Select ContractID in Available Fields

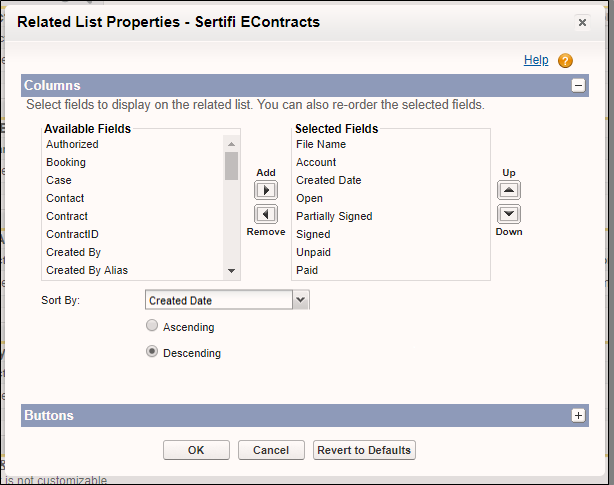(x=71, y=234)
